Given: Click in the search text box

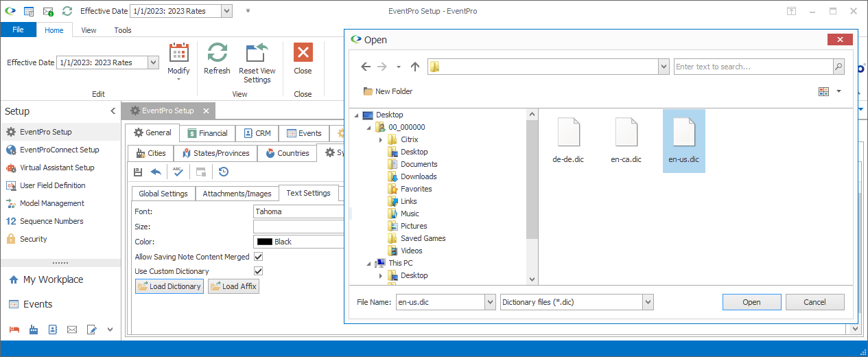Looking at the screenshot, I should (753, 67).
